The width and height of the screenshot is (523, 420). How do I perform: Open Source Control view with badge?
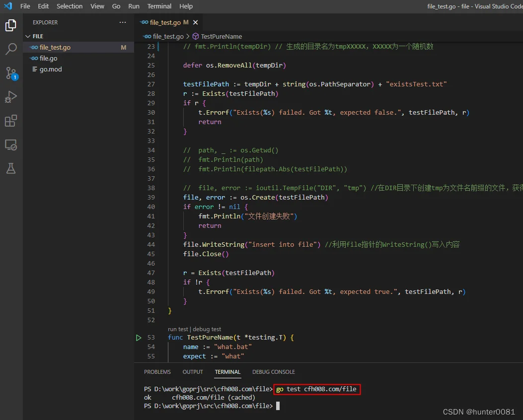(11, 73)
